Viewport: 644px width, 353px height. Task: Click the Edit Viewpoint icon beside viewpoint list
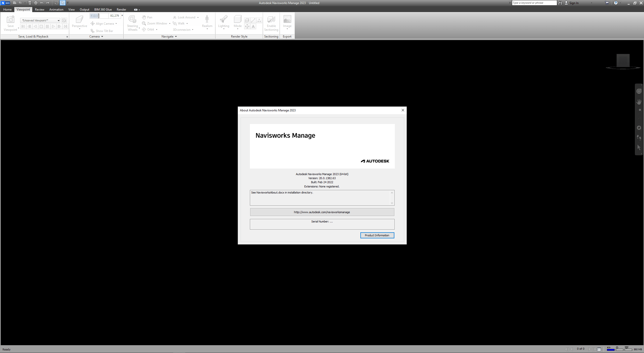click(x=64, y=20)
